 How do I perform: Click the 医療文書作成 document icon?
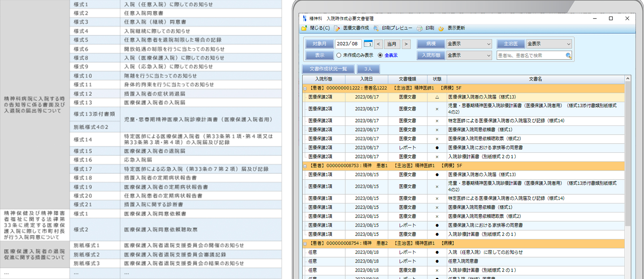click(337, 28)
